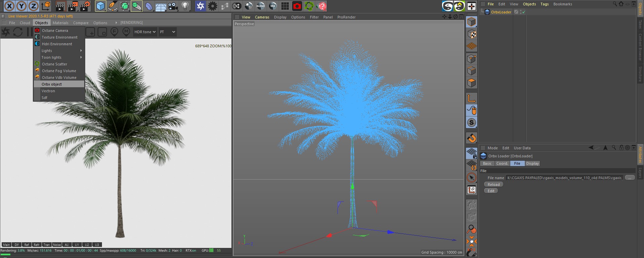The height and width of the screenshot is (258, 644).
Task: Toggle OrbxLoader enabled green checkmark
Action: [523, 12]
